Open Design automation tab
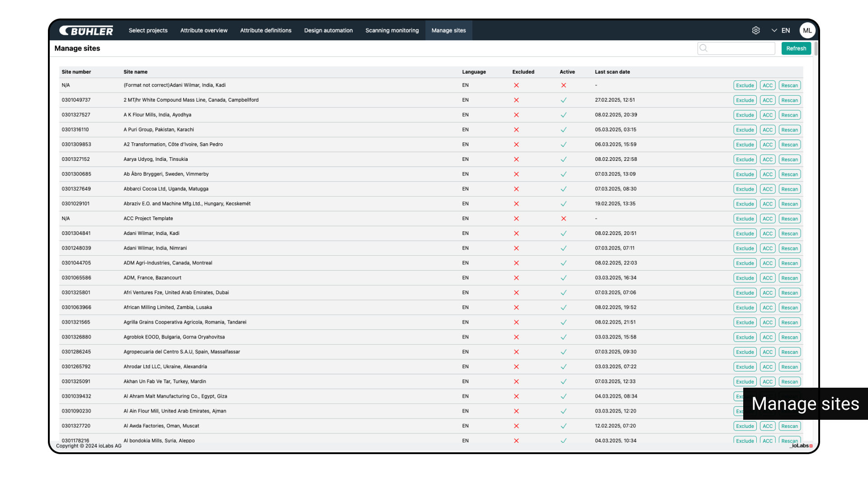Screen dimensions: 868x488 (x=328, y=30)
